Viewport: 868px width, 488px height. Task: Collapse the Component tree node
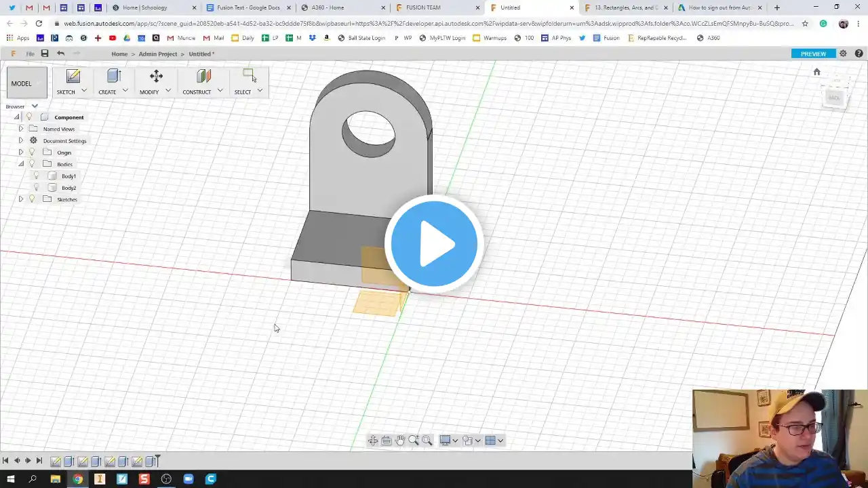[x=17, y=117]
